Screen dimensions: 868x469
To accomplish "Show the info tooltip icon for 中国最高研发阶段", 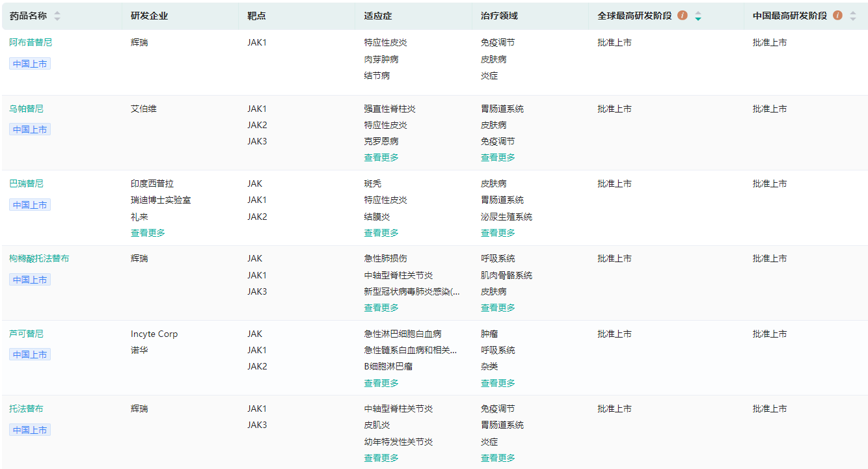I will (x=837, y=16).
